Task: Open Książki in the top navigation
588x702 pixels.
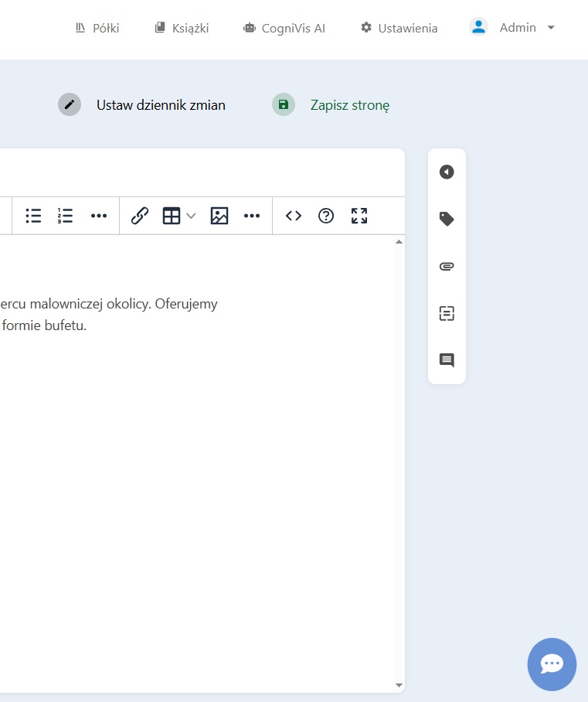Action: 182,28
